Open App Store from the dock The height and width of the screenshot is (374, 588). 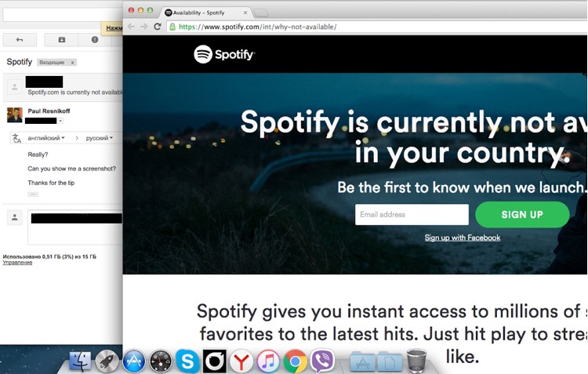(134, 361)
